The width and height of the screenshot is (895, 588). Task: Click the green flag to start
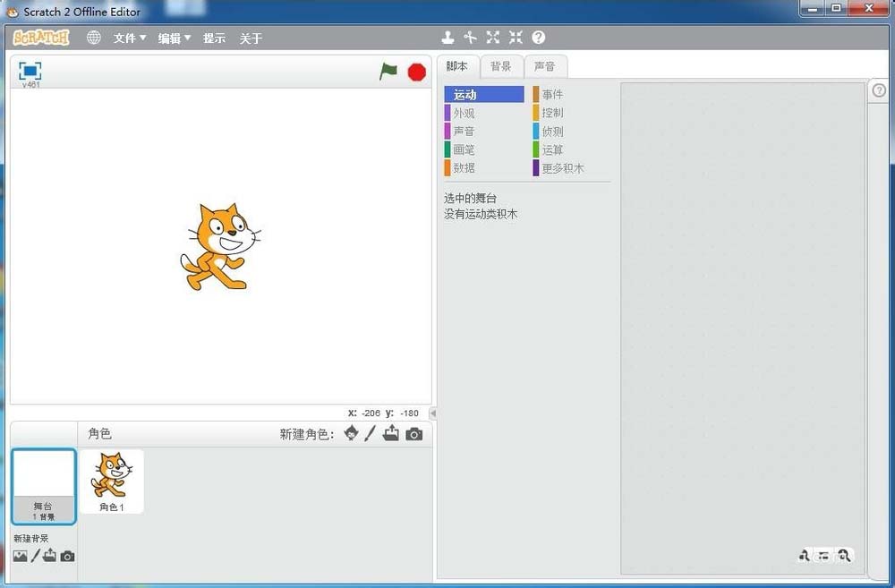point(388,72)
